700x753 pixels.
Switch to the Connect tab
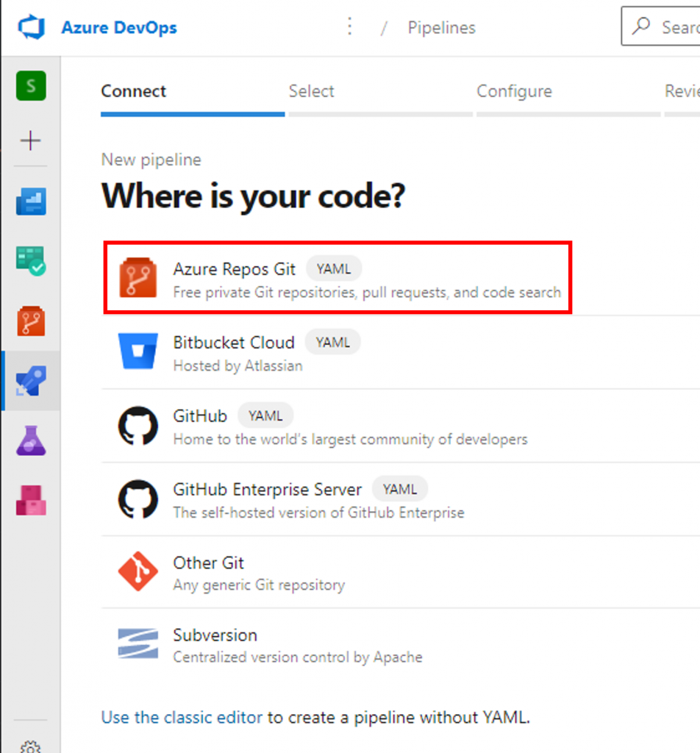pos(134,91)
